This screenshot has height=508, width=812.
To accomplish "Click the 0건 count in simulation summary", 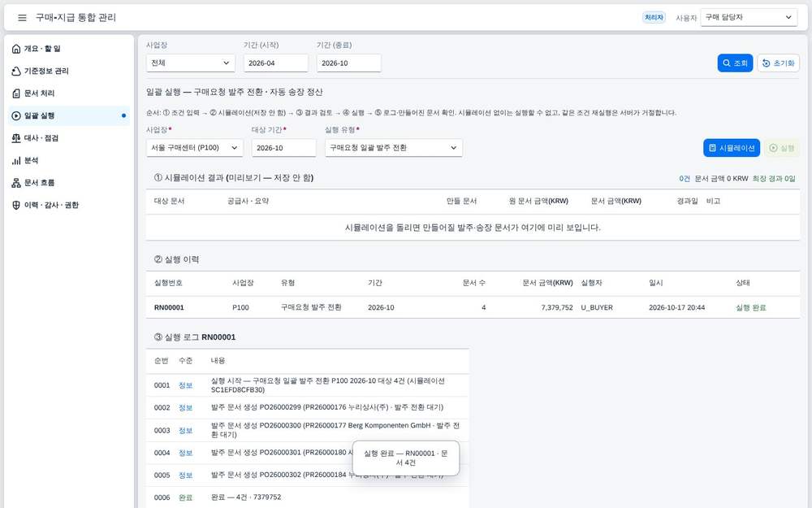I will [x=685, y=178].
